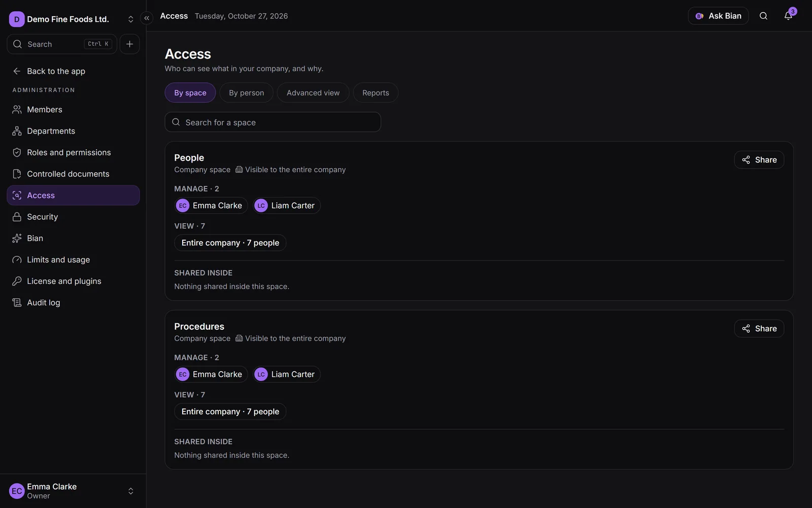Share the People space

coord(759,160)
